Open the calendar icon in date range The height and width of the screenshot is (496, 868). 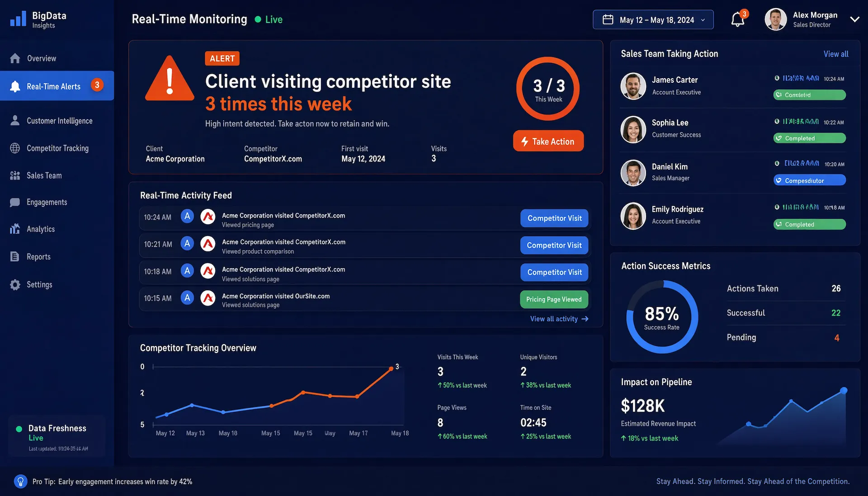[608, 20]
